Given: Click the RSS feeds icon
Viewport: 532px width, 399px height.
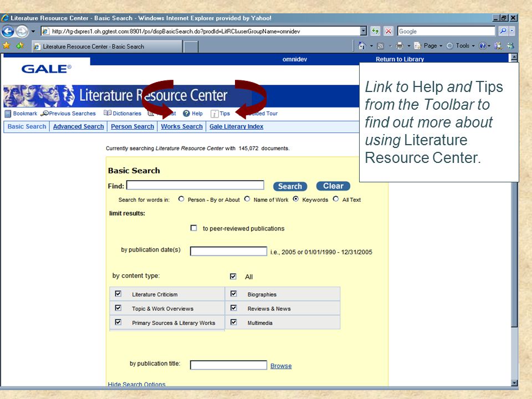Looking at the screenshot, I should (381, 46).
